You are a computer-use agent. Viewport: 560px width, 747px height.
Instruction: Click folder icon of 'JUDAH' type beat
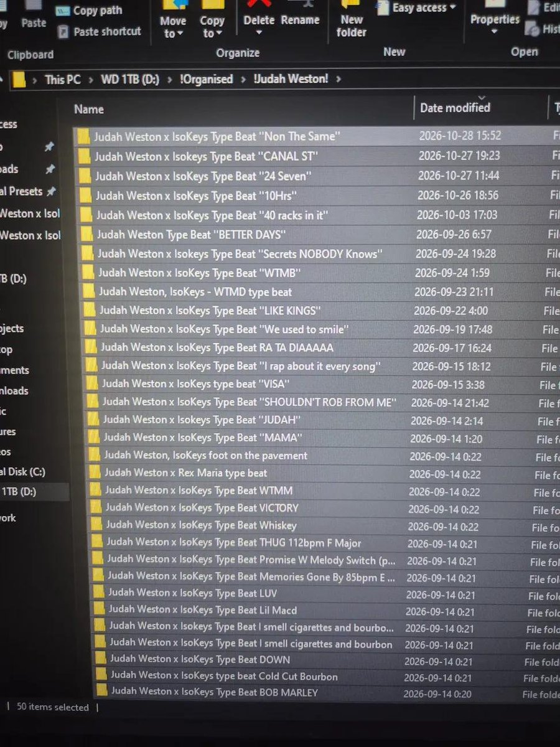tap(93, 420)
